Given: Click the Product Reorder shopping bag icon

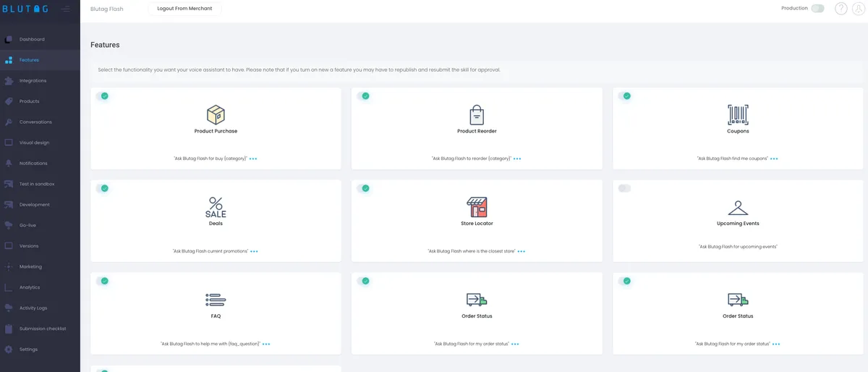Looking at the screenshot, I should click(477, 114).
